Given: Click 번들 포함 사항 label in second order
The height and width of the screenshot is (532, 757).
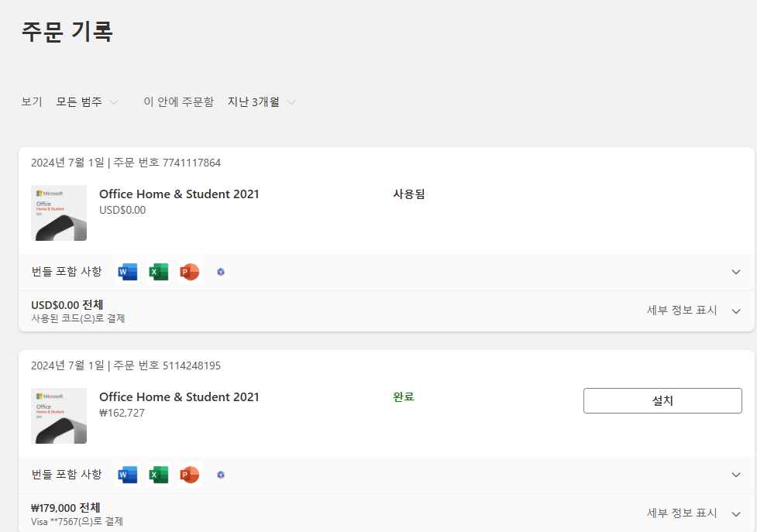Looking at the screenshot, I should click(x=67, y=475).
